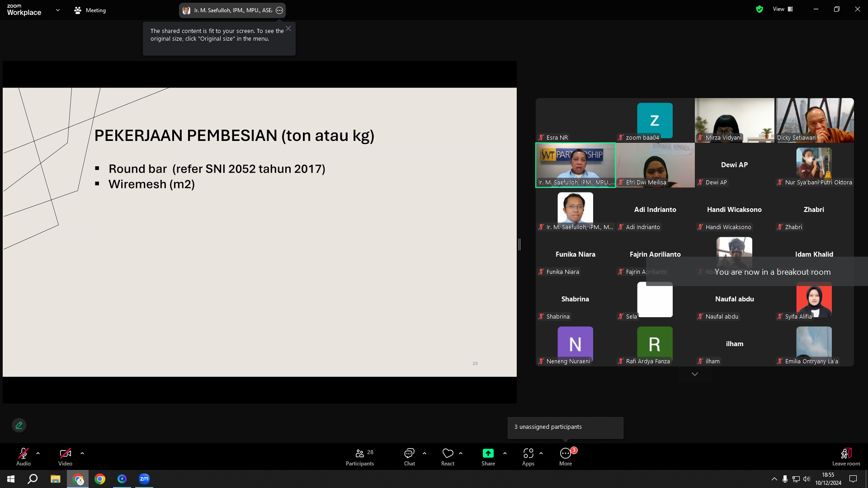The height and width of the screenshot is (488, 868).
Task: Select Efri Dwi Meilisa video tile
Action: click(x=655, y=165)
